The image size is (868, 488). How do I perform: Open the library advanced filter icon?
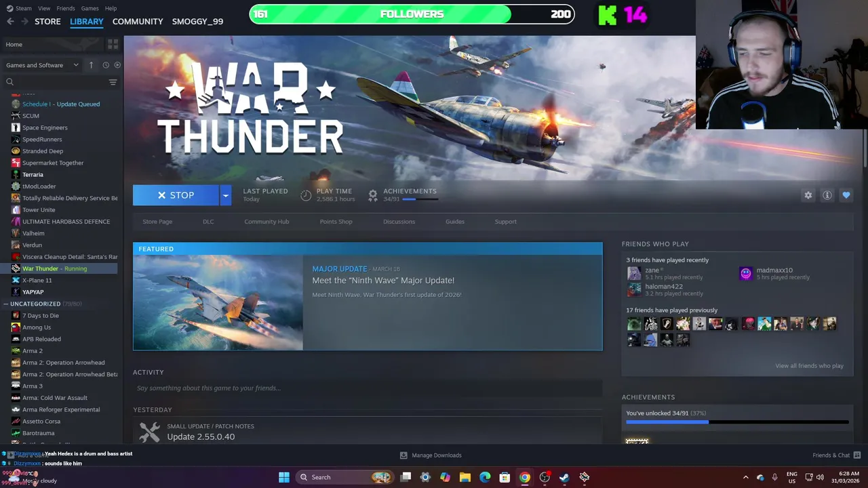point(113,82)
